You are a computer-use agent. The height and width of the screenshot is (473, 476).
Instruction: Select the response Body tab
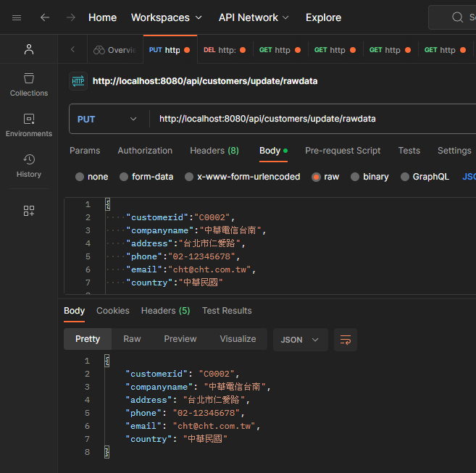click(74, 311)
